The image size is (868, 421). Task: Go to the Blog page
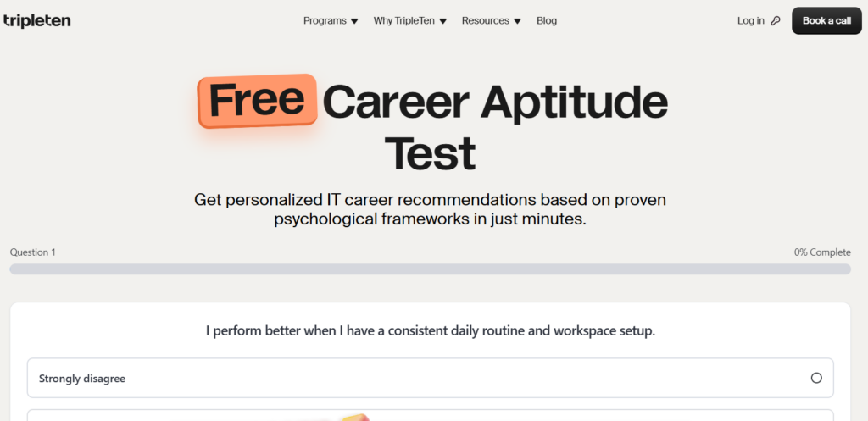pyautogui.click(x=547, y=21)
